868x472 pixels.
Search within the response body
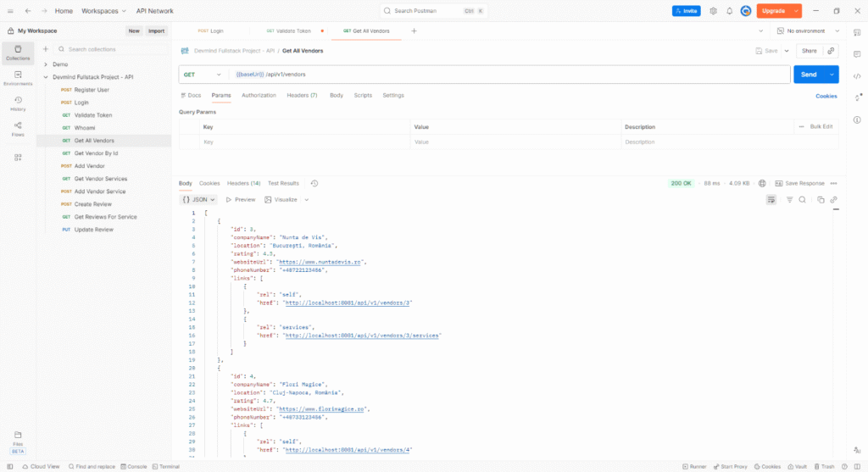(x=802, y=200)
